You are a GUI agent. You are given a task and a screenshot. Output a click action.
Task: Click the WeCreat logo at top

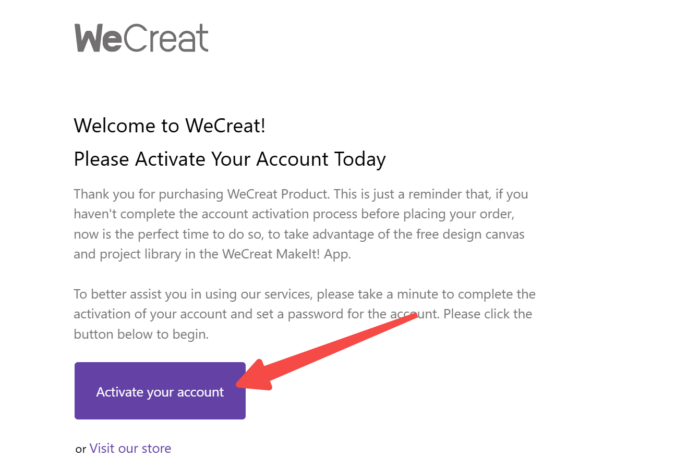tap(141, 38)
